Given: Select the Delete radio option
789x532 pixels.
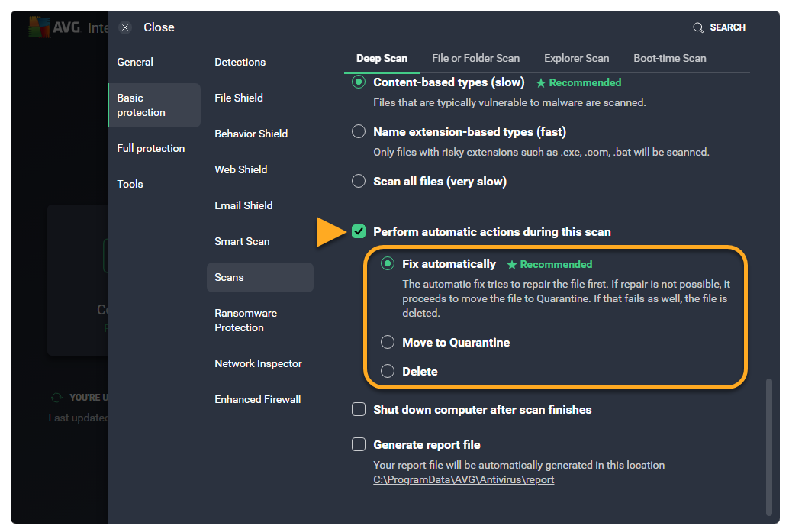Looking at the screenshot, I should [x=388, y=372].
